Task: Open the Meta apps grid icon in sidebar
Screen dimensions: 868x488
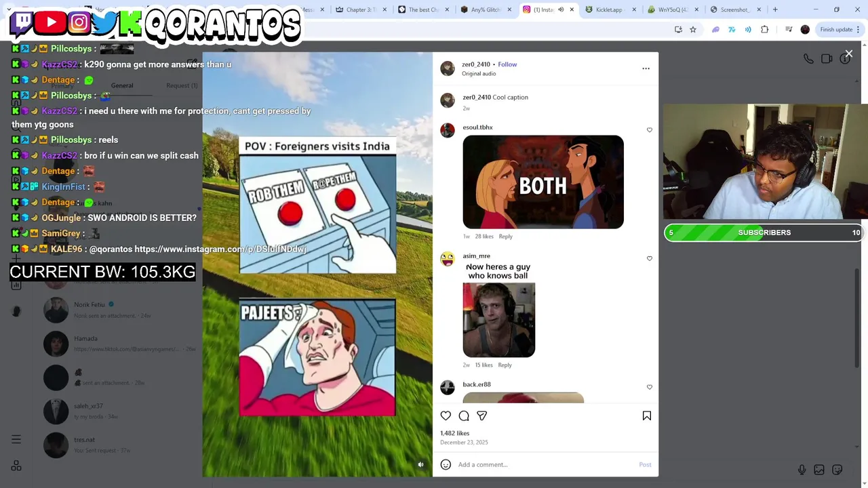Action: coord(16,466)
